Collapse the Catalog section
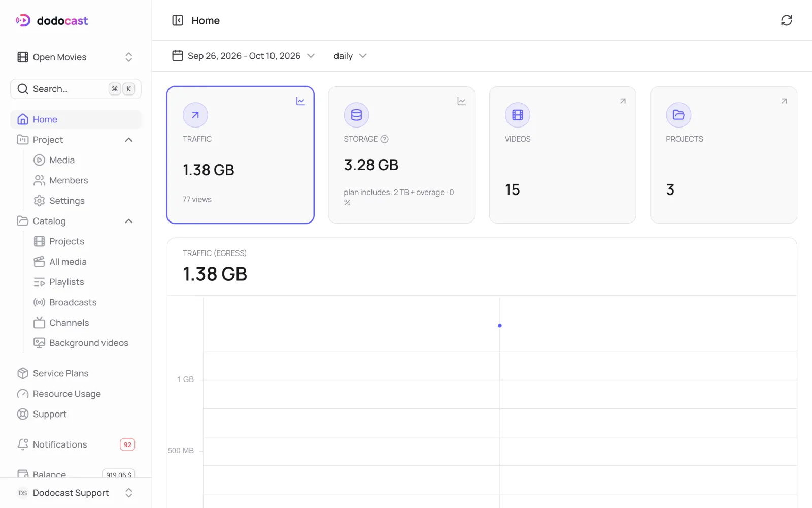The height and width of the screenshot is (508, 812). (x=129, y=221)
